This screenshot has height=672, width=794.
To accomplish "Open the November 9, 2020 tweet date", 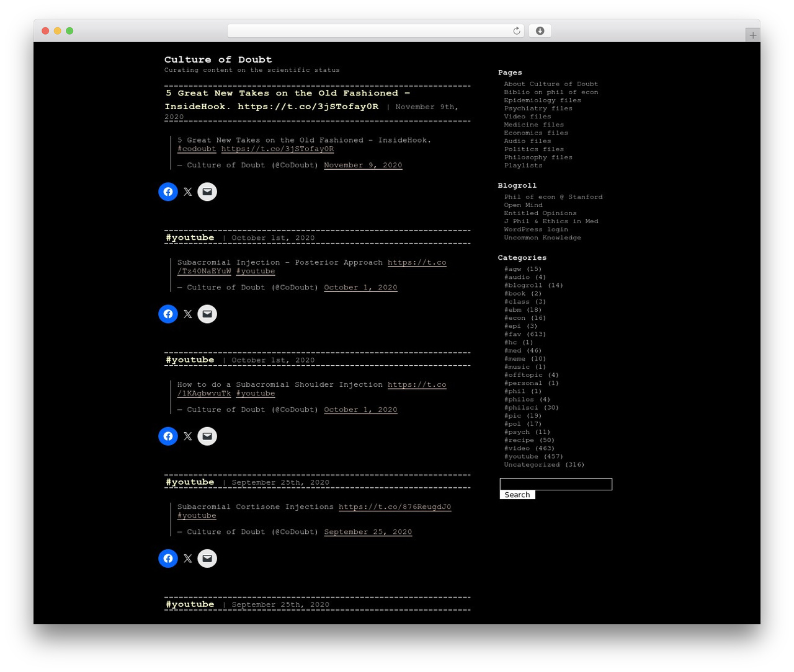I will pos(363,165).
